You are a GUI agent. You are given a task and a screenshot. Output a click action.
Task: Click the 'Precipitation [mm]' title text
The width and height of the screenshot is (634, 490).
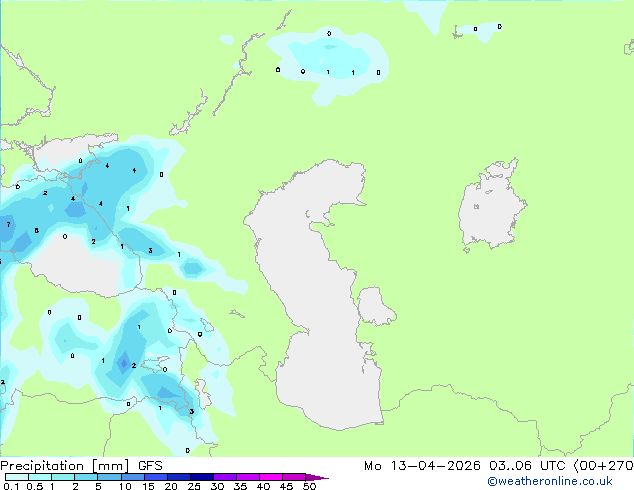pyautogui.click(x=64, y=466)
